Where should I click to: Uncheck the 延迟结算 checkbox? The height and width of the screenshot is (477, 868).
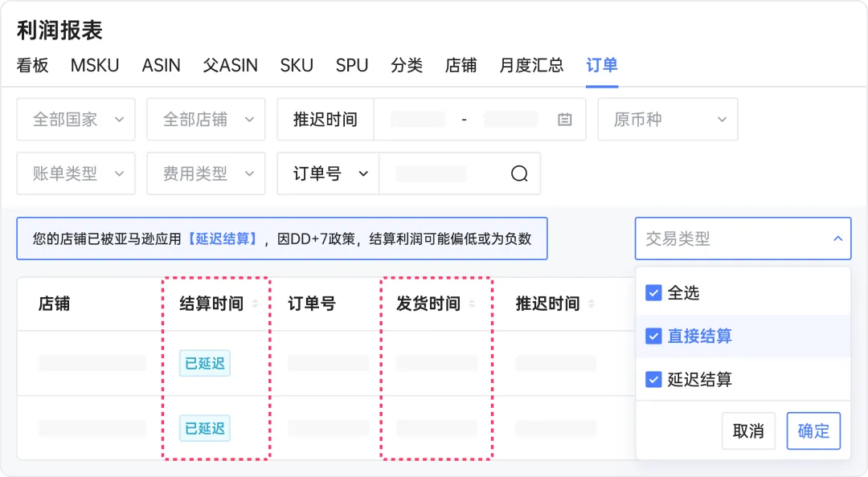coord(653,380)
